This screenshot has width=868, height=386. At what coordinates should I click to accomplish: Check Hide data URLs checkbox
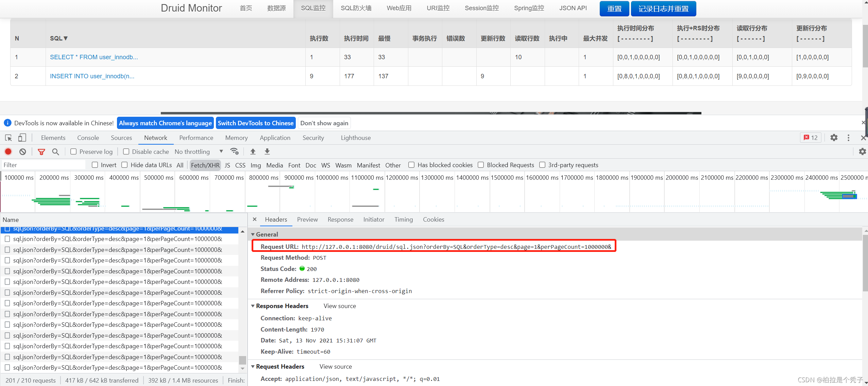[124, 165]
